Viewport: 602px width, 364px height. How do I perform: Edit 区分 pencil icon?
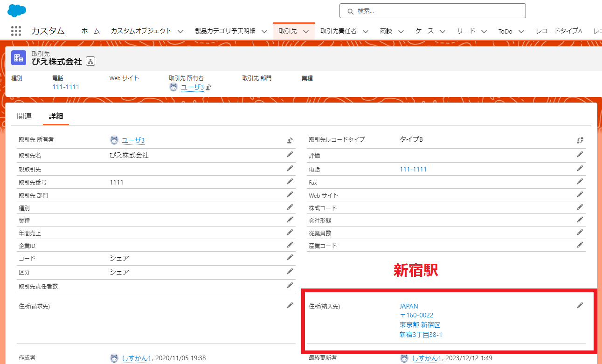click(290, 271)
